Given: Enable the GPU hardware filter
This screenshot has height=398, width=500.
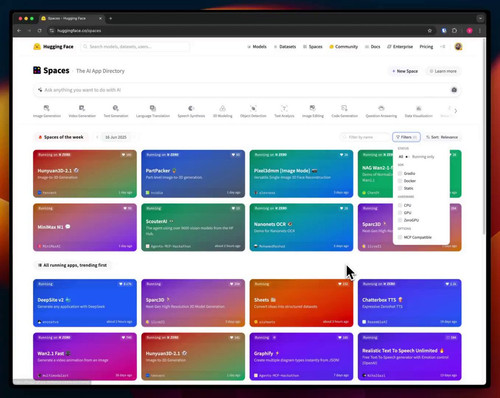Looking at the screenshot, I should [x=400, y=213].
